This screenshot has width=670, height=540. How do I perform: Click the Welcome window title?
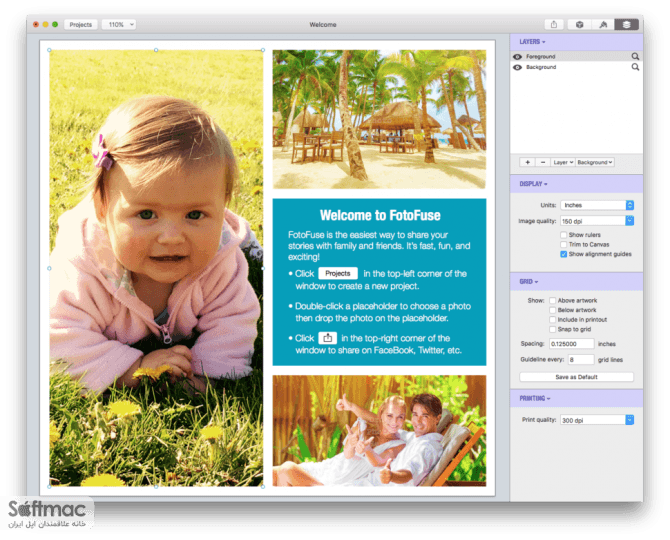coord(323,25)
